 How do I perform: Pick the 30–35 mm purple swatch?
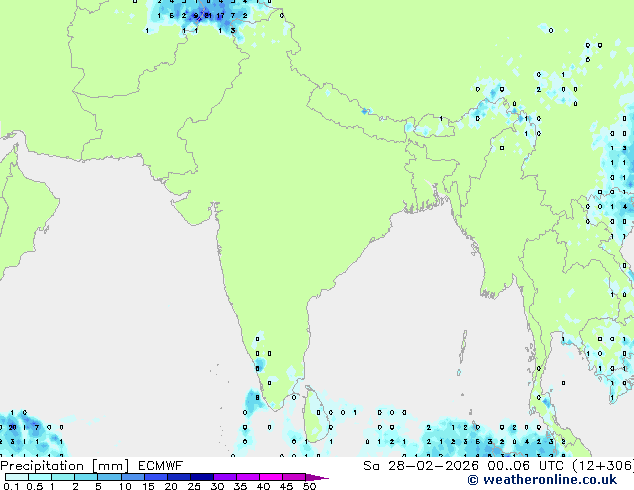pyautogui.click(x=225, y=477)
